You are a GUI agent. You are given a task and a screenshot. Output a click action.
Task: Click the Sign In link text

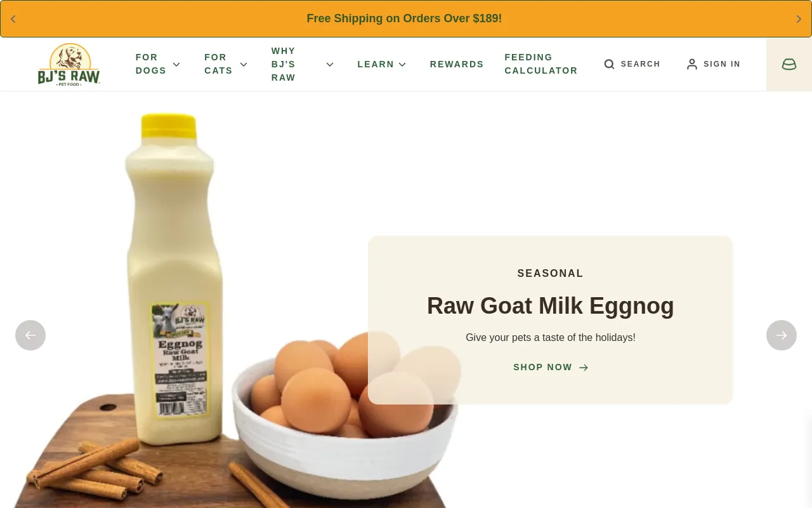click(722, 64)
